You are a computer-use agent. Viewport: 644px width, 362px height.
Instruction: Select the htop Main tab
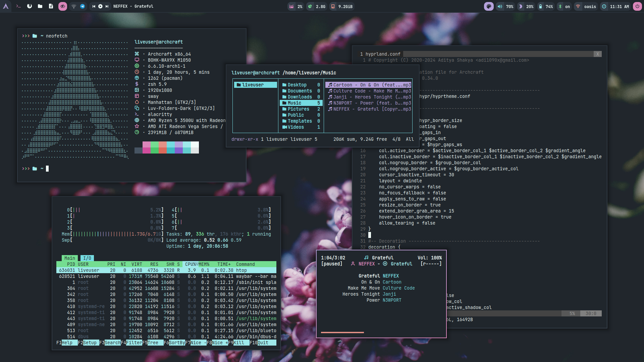coord(69,258)
